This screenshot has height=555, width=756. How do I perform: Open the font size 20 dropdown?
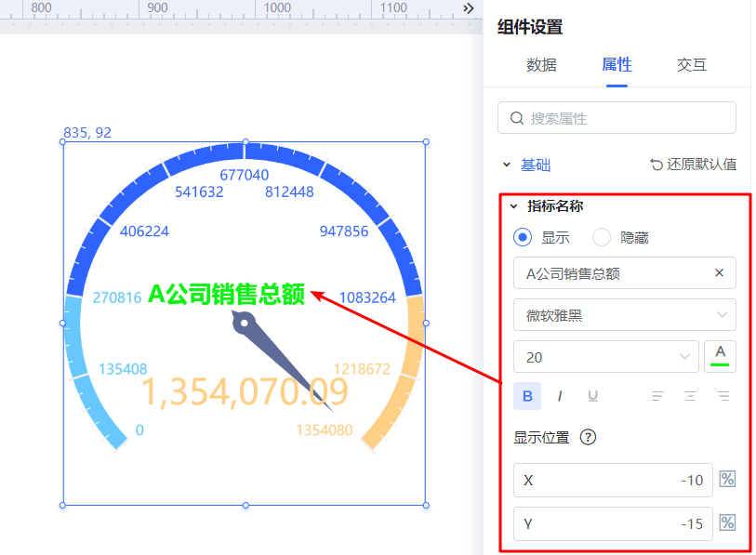(605, 356)
